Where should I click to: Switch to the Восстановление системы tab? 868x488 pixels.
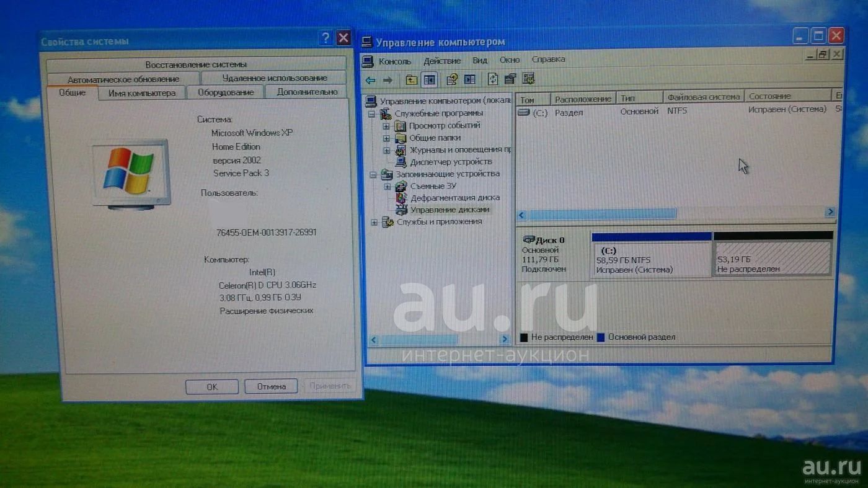196,64
